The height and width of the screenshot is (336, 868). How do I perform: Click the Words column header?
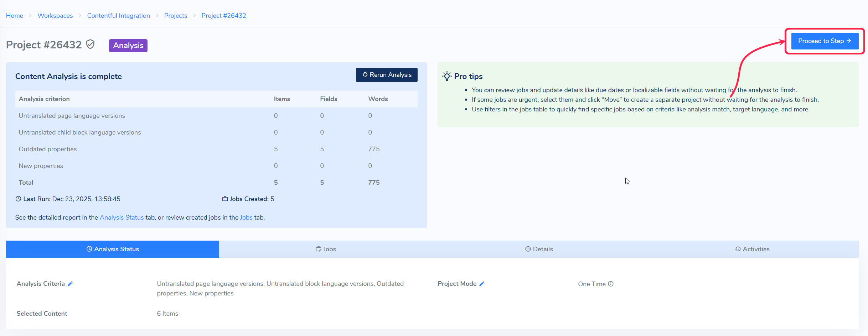(378, 99)
